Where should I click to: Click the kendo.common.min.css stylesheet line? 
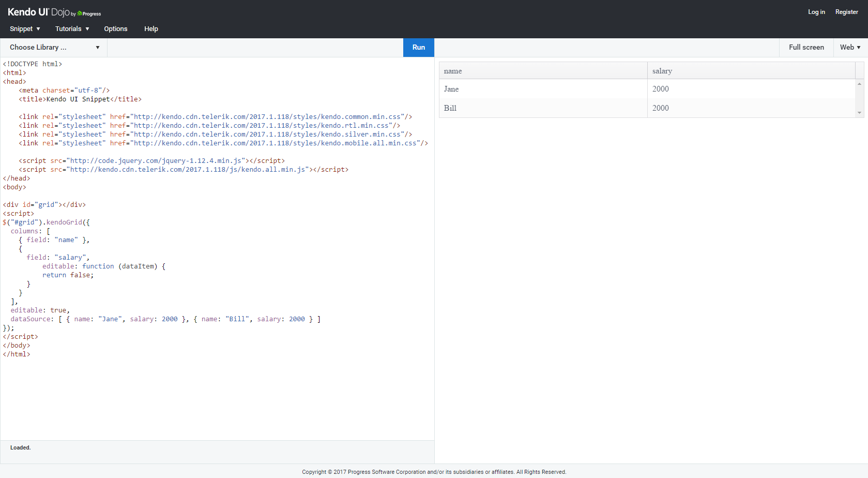point(216,117)
